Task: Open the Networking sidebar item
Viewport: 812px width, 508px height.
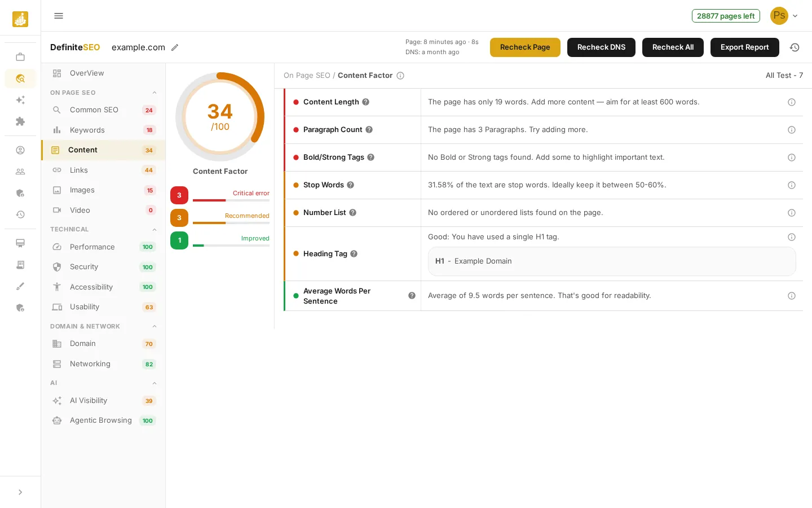Action: point(104,364)
